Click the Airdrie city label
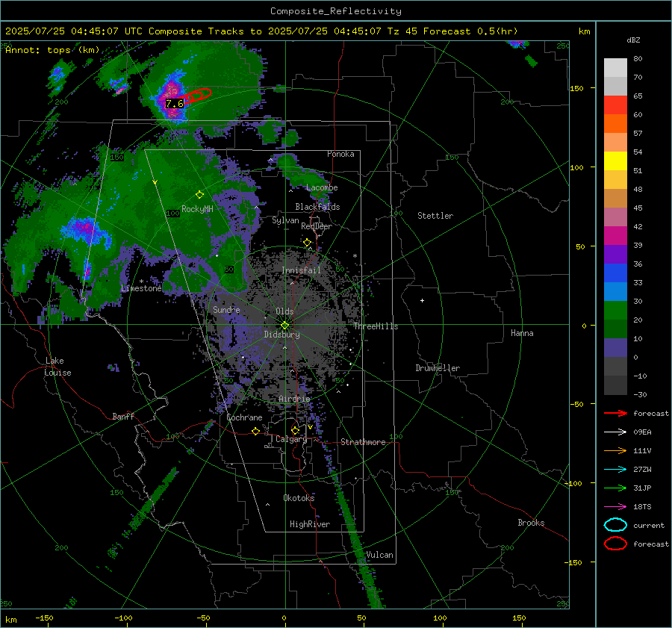The width and height of the screenshot is (672, 628). (x=294, y=399)
